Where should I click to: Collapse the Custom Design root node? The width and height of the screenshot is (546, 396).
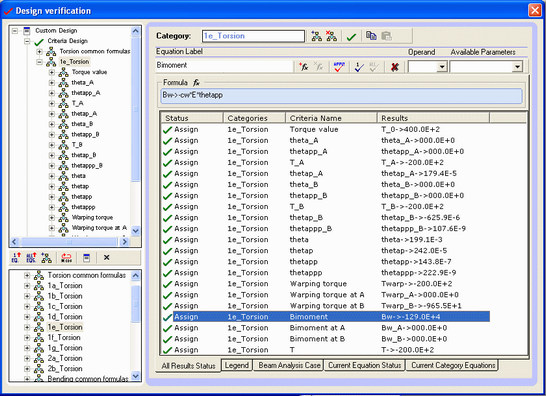click(15, 31)
